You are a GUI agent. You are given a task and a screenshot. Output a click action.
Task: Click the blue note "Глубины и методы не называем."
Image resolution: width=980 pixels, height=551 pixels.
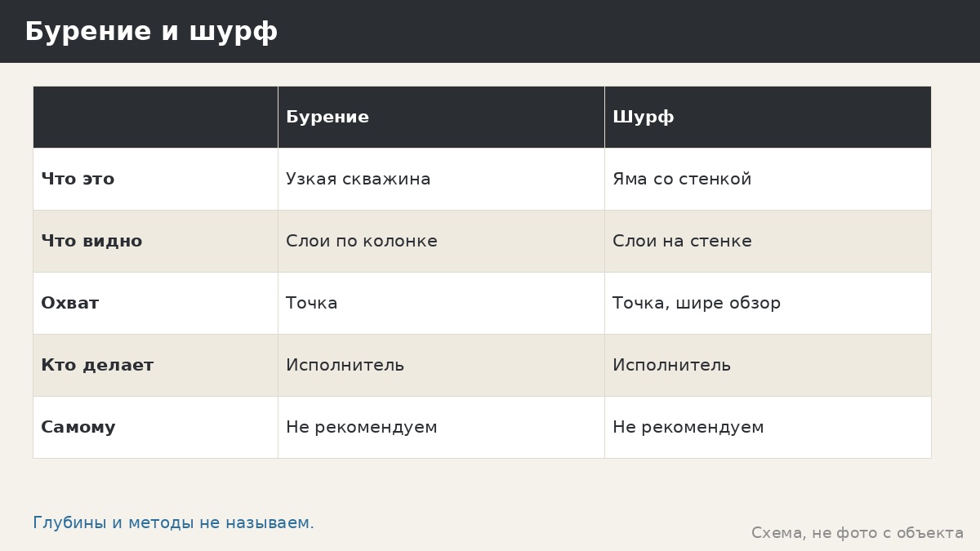tap(173, 523)
